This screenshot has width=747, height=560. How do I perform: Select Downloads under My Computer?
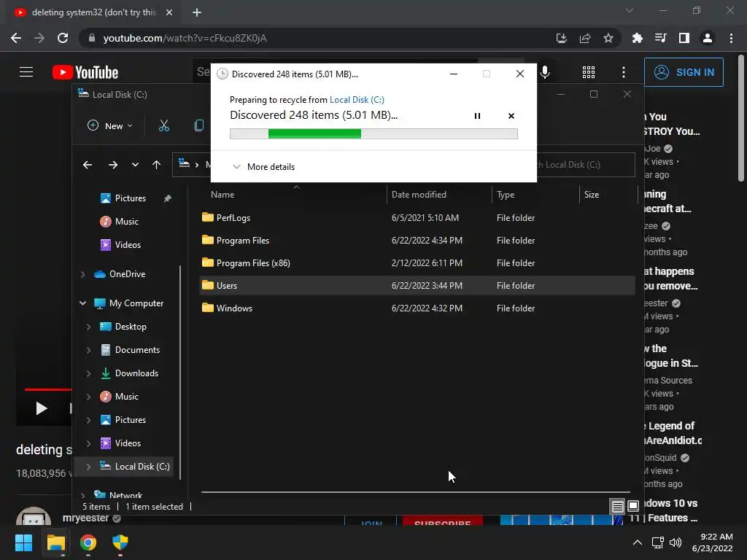click(x=129, y=373)
